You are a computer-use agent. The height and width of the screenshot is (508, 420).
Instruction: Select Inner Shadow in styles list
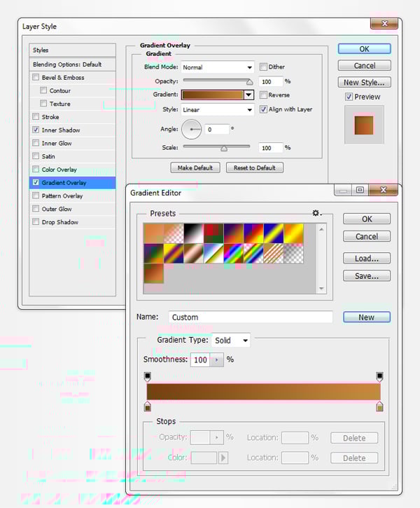61,130
